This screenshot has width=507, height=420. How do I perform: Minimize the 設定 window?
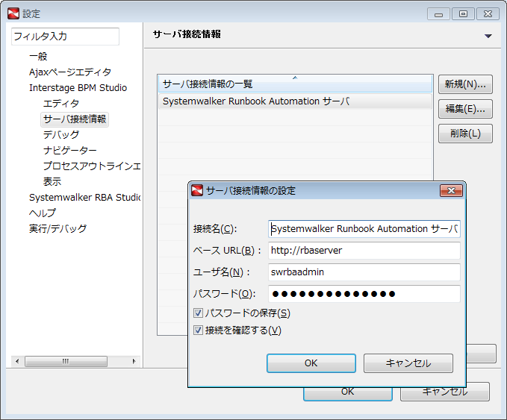438,14
